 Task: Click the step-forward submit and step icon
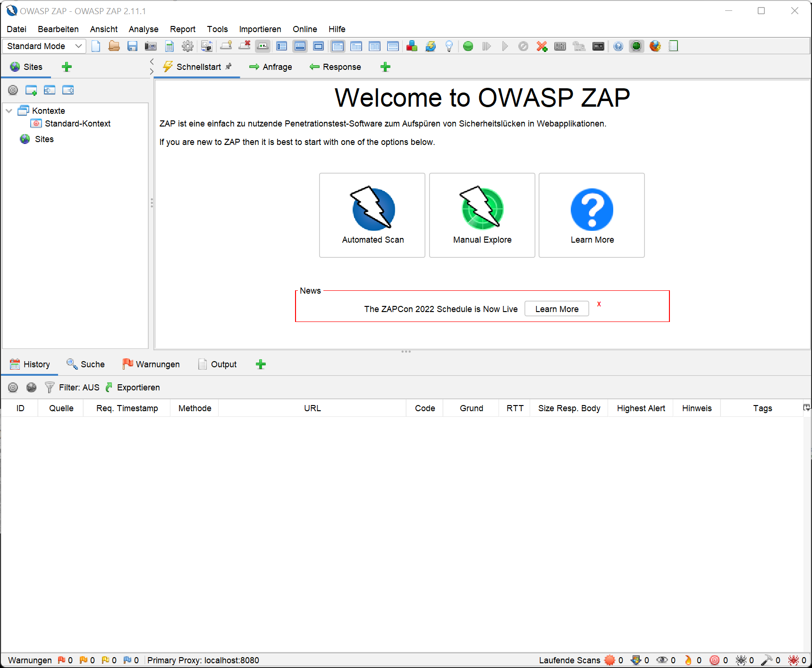[x=487, y=46]
